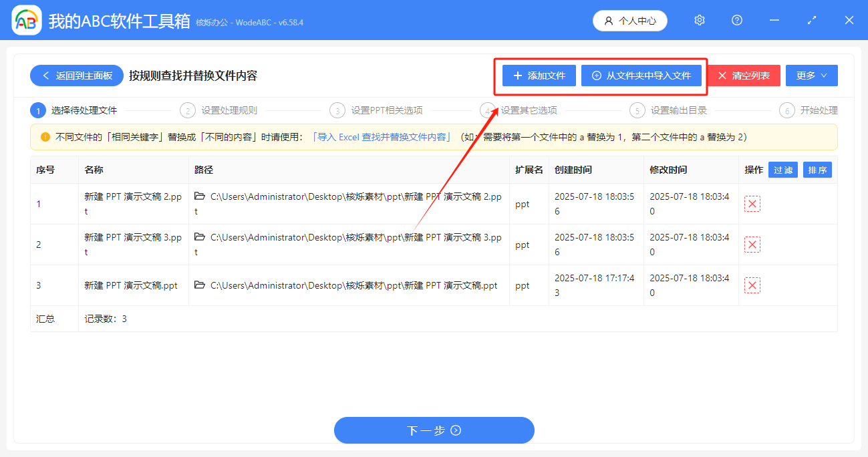Image resolution: width=868 pixels, height=457 pixels.
Task: Delete row 1 using its red X icon
Action: (752, 203)
